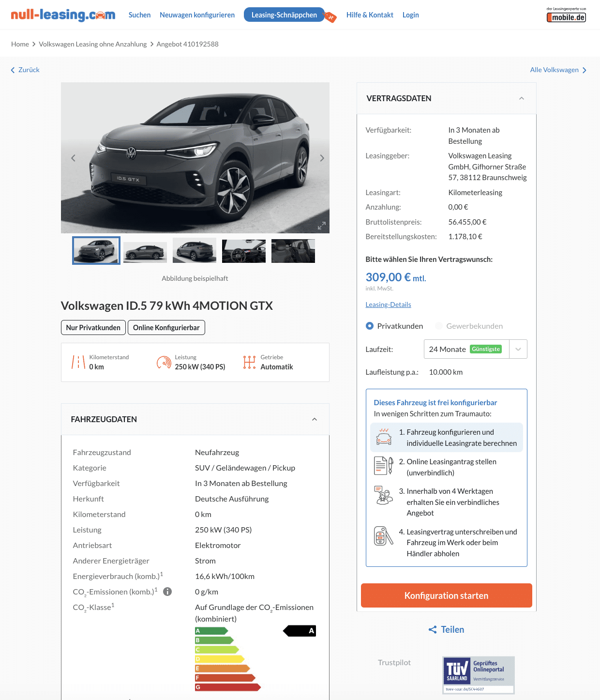The width and height of the screenshot is (600, 700).
Task: Open the Alle Volkswagen link
Action: tap(558, 70)
